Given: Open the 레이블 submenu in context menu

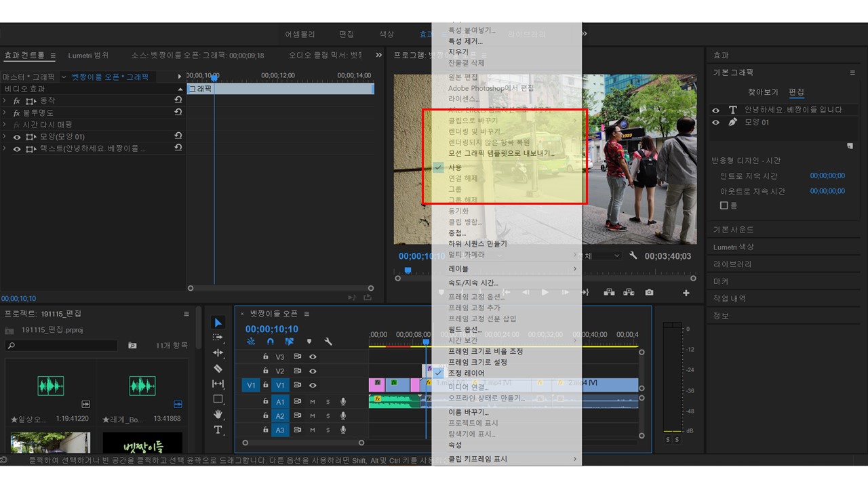Looking at the screenshot, I should (507, 268).
